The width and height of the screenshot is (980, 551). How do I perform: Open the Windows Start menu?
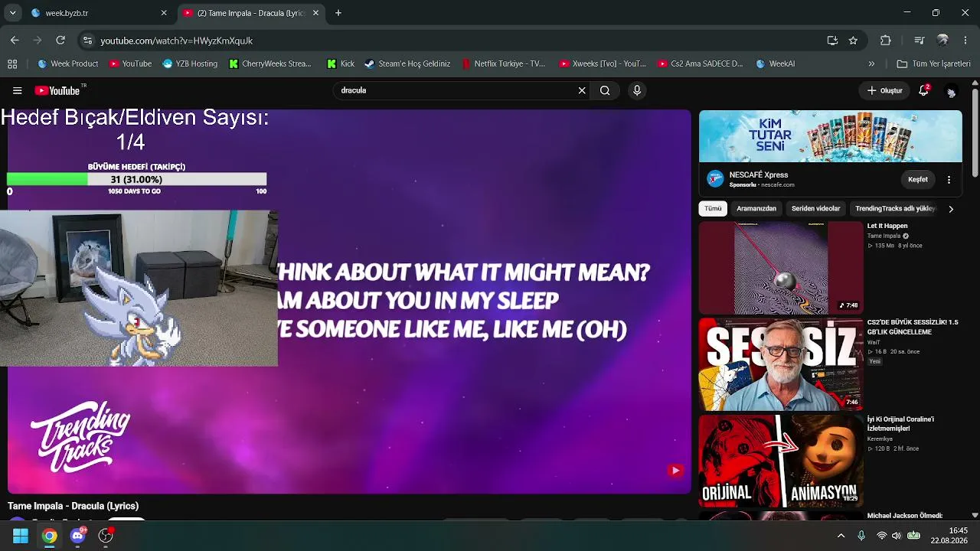[x=21, y=536]
